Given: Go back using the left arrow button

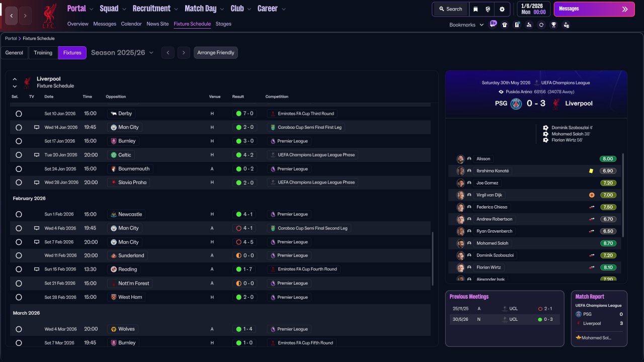Looking at the screenshot, I should [12, 16].
